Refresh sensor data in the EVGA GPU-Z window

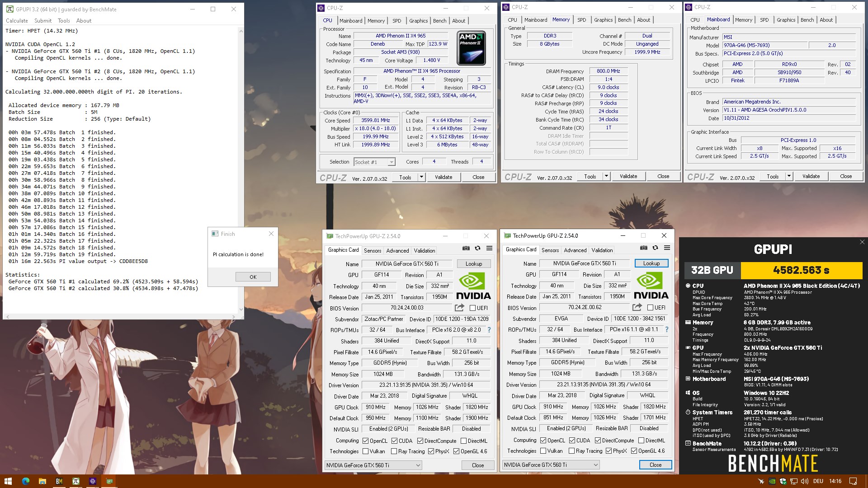(x=655, y=248)
